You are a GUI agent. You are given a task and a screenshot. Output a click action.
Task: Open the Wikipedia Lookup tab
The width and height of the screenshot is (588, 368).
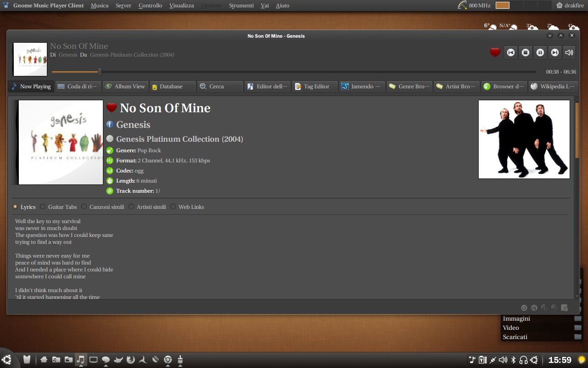tap(553, 86)
